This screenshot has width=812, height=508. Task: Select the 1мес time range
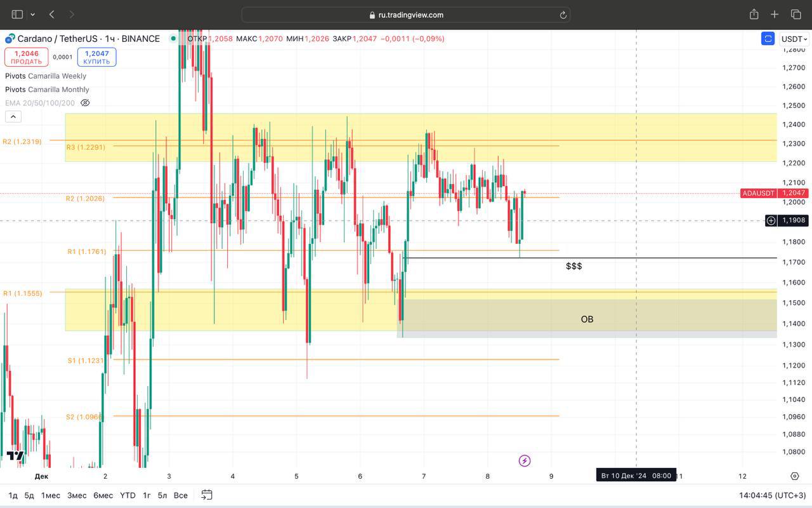(51, 495)
